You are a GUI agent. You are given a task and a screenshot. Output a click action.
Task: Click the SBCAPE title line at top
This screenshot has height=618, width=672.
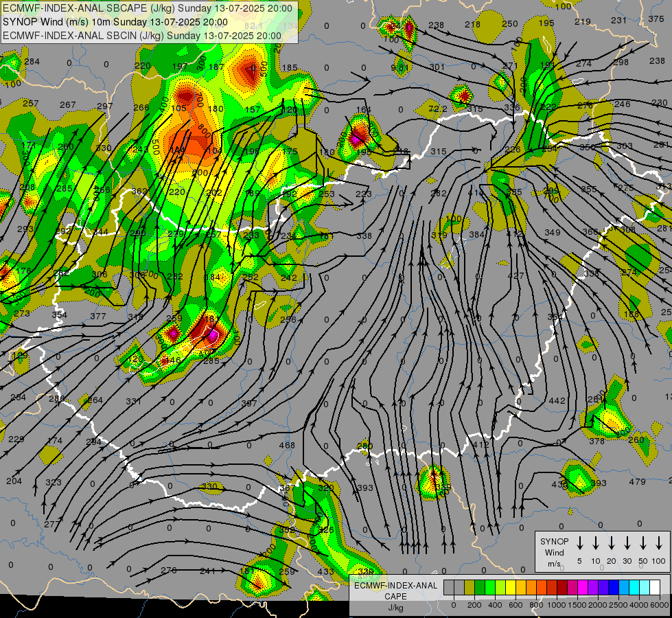[x=148, y=8]
